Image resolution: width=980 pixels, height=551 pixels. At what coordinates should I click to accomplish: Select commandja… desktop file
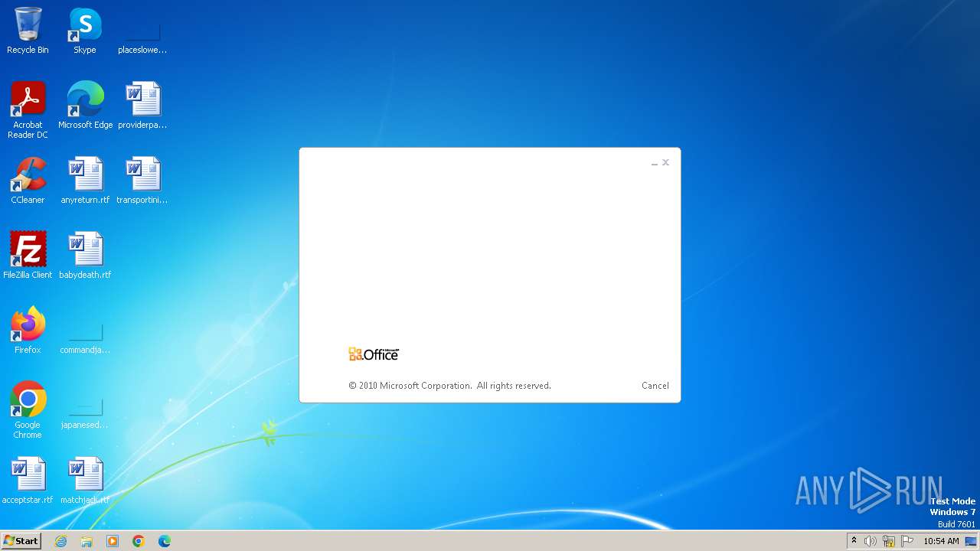pos(85,337)
